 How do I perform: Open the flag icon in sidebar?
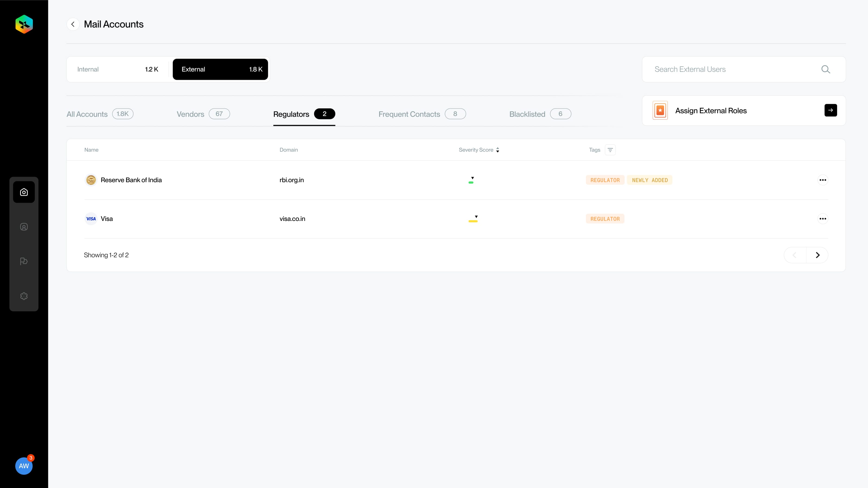coord(24,261)
